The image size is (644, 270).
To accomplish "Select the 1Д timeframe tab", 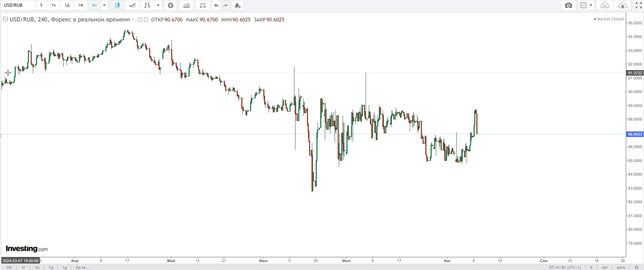I will (67, 5).
